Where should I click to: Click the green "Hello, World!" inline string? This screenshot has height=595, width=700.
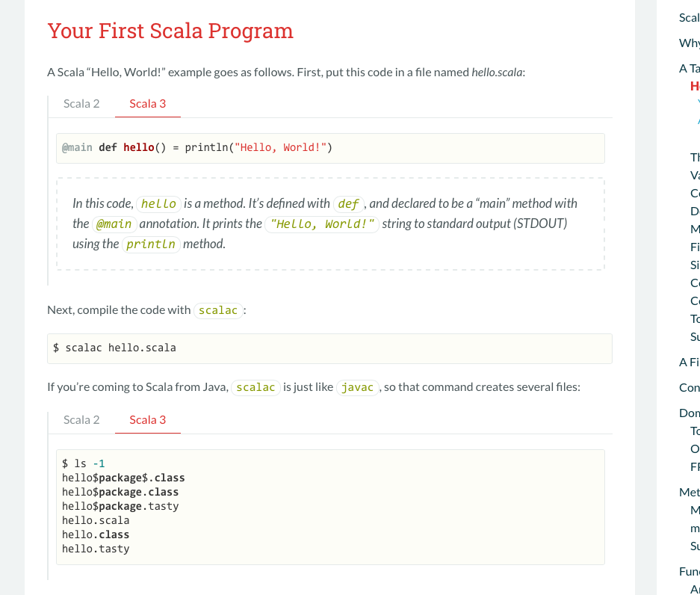tap(322, 223)
